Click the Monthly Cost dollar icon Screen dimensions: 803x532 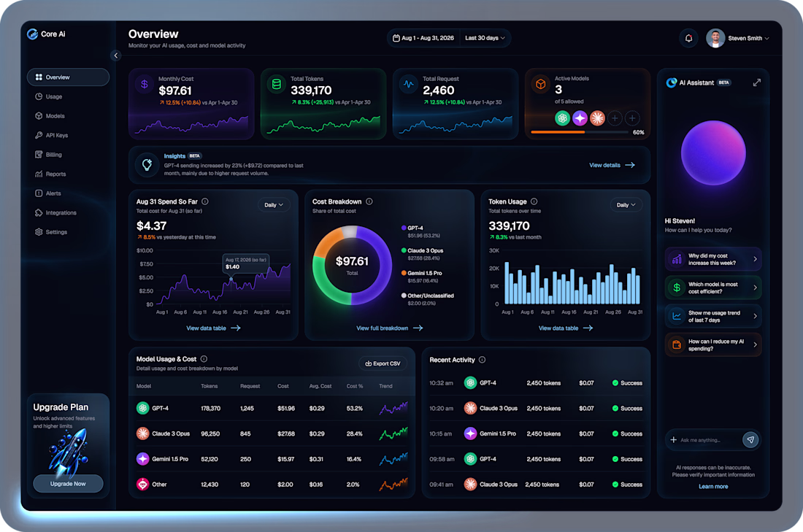145,84
